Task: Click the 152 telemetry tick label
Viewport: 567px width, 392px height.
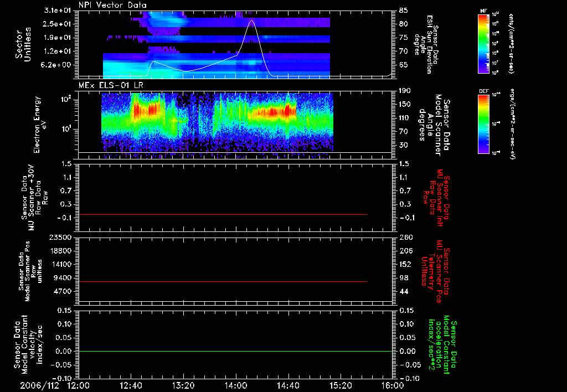Action: pyautogui.click(x=406, y=264)
